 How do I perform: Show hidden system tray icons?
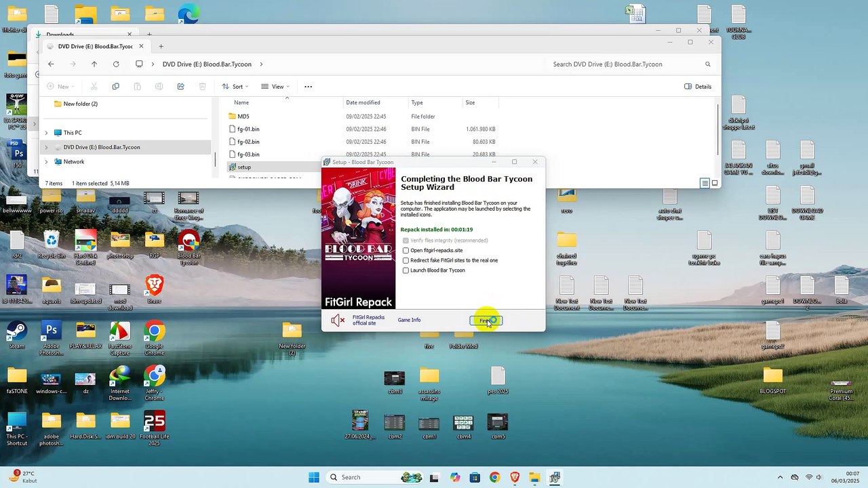(780, 477)
